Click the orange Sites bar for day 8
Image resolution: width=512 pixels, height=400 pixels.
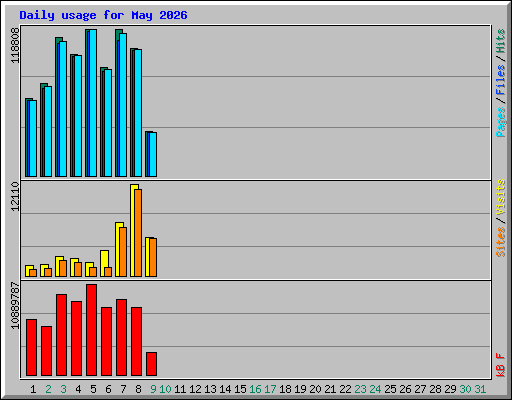click(x=138, y=233)
